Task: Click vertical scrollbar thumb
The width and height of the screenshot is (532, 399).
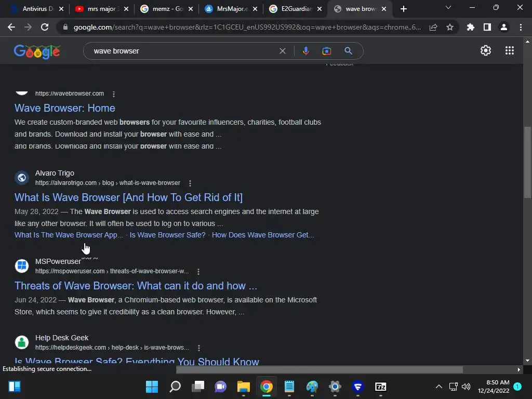Action: tap(527, 162)
